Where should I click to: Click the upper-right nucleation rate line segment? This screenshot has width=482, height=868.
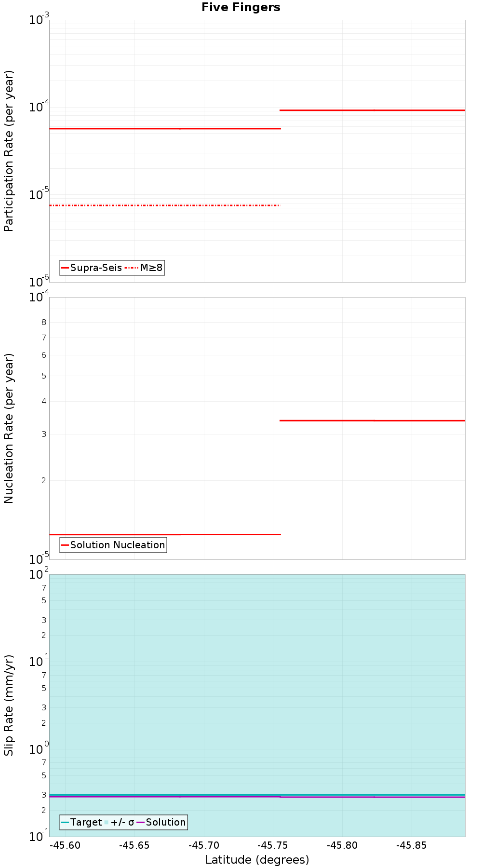click(x=372, y=420)
